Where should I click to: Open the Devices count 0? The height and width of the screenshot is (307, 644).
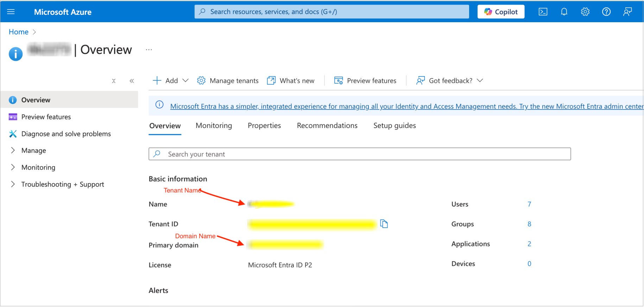(529, 264)
